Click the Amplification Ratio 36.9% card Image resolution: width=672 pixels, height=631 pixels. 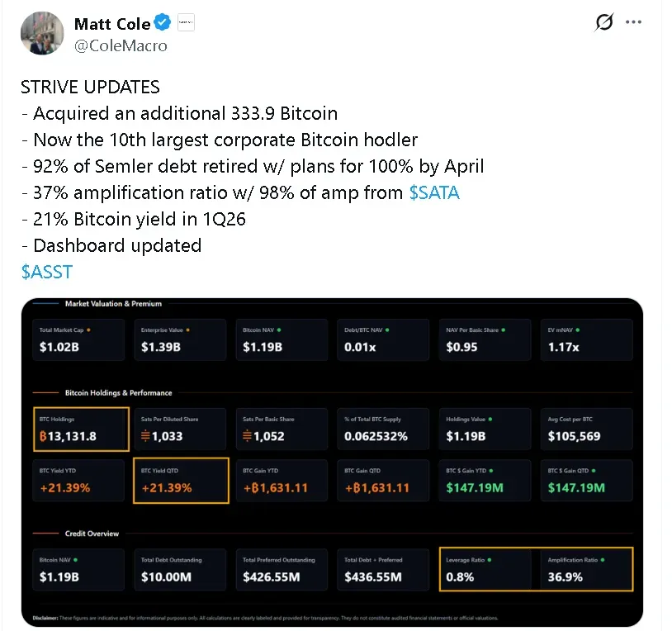click(586, 569)
